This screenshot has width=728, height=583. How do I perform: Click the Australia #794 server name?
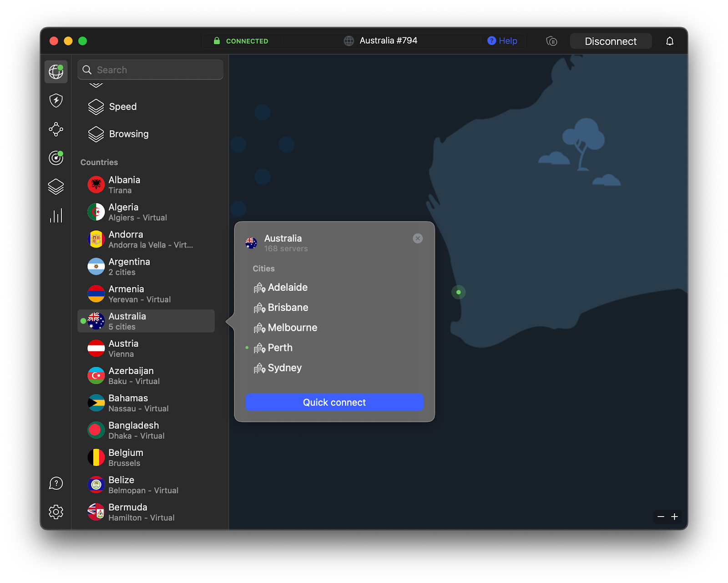point(388,41)
